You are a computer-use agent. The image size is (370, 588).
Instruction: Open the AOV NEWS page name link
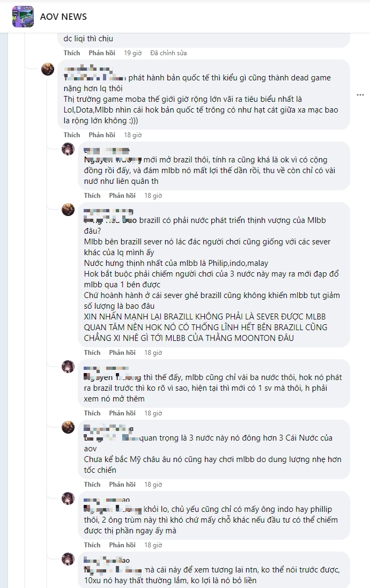click(x=63, y=17)
